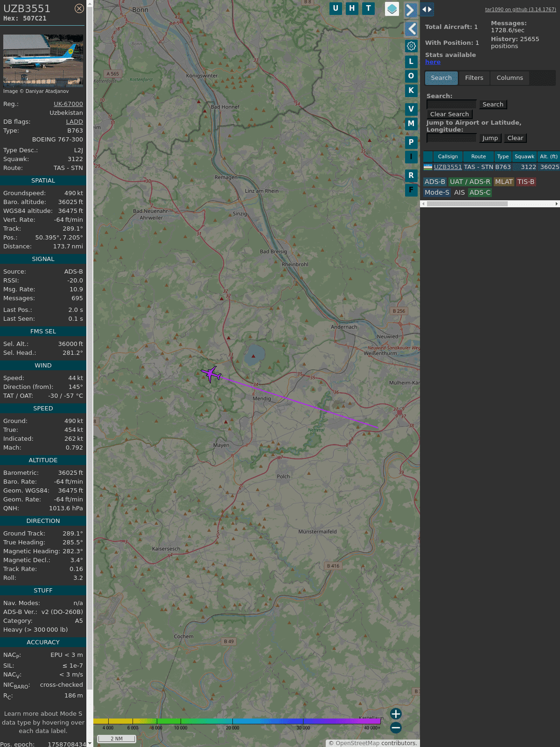The height and width of the screenshot is (747, 560).
Task: Open the map layers selector icon
Action: click(392, 9)
